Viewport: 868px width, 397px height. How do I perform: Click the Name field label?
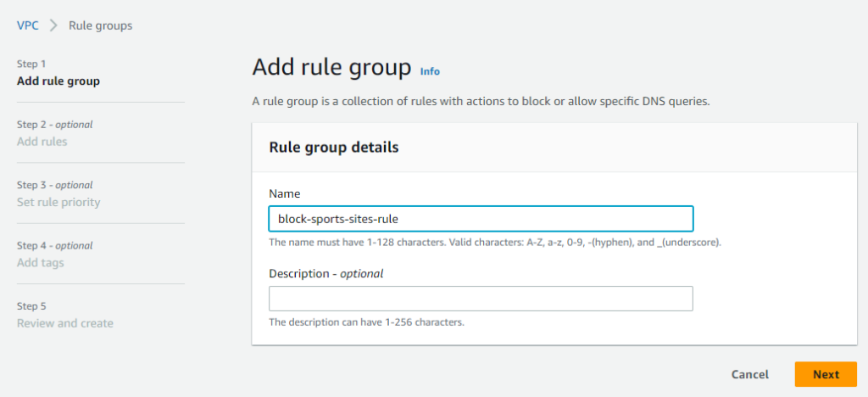(285, 193)
